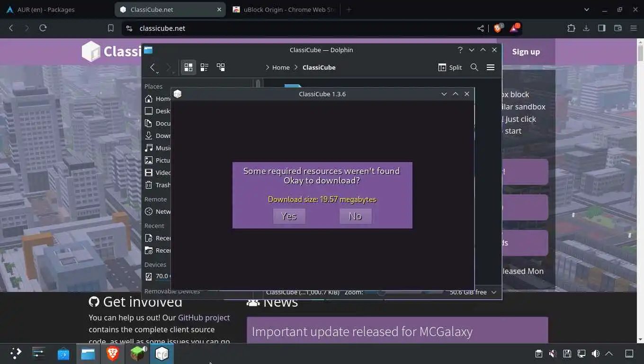644x364 pixels.
Task: Open browser tab search dropdown
Action: [587, 9]
